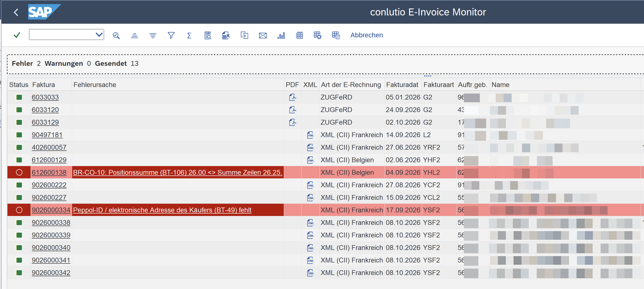644x289 pixels.
Task: Save layout using grid disk icon
Action: click(336, 35)
